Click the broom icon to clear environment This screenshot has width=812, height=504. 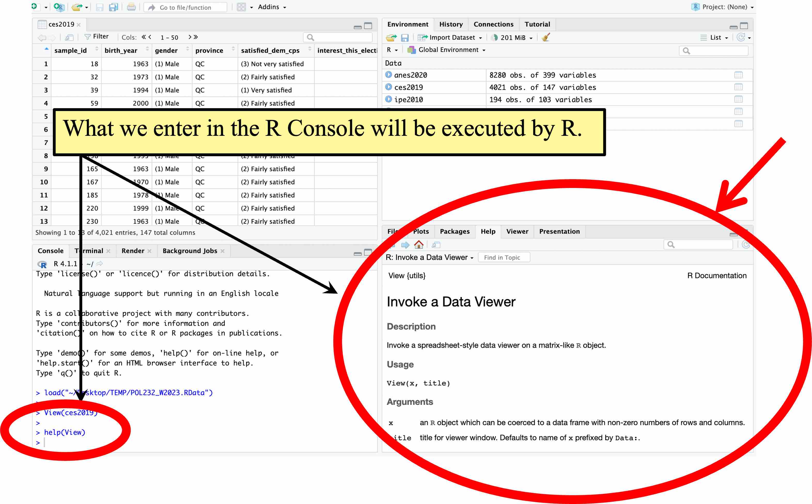point(546,37)
